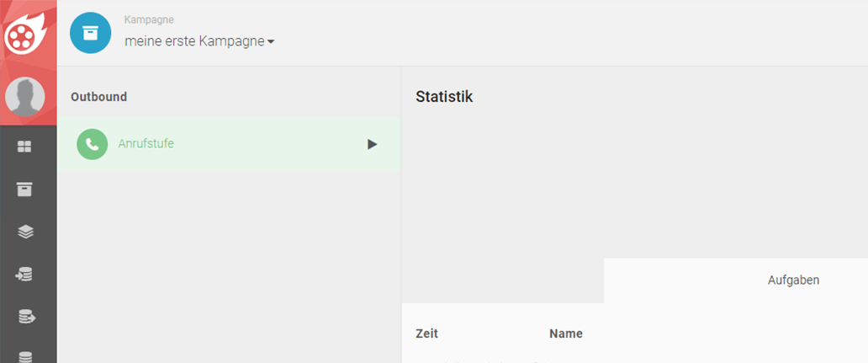This screenshot has height=363, width=868.
Task: Click the caret arrow next to campaign name
Action: [x=271, y=42]
